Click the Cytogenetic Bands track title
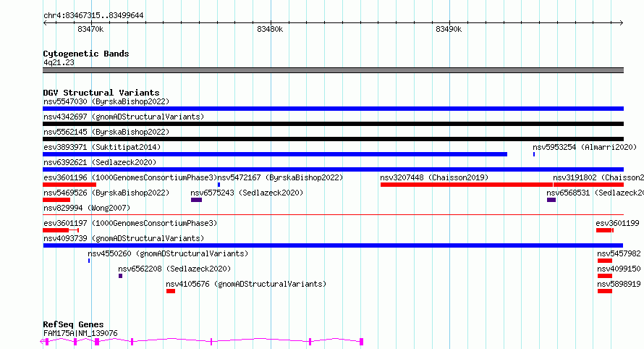This screenshot has height=349, width=644. click(x=86, y=54)
